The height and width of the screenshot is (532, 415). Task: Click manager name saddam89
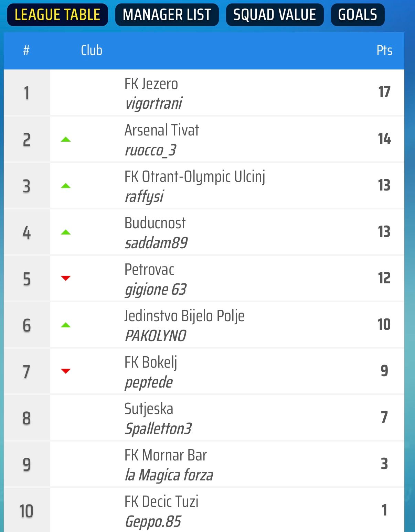pyautogui.click(x=156, y=243)
